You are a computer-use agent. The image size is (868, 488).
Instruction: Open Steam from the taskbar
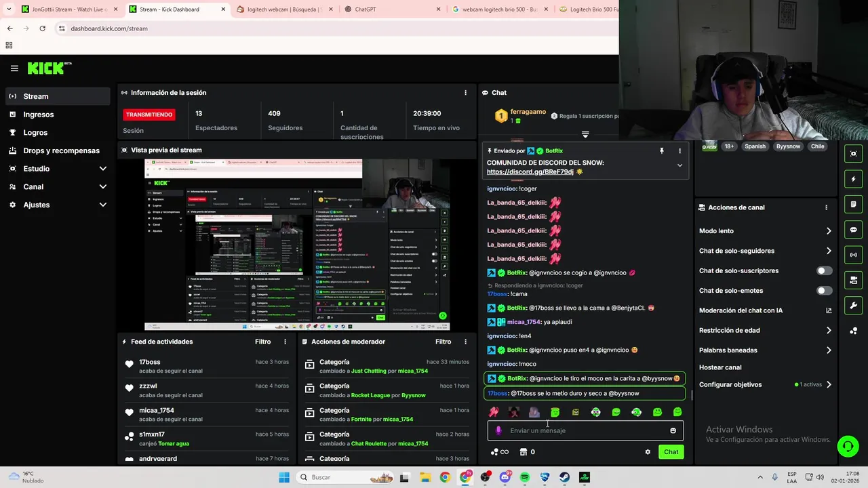click(564, 477)
